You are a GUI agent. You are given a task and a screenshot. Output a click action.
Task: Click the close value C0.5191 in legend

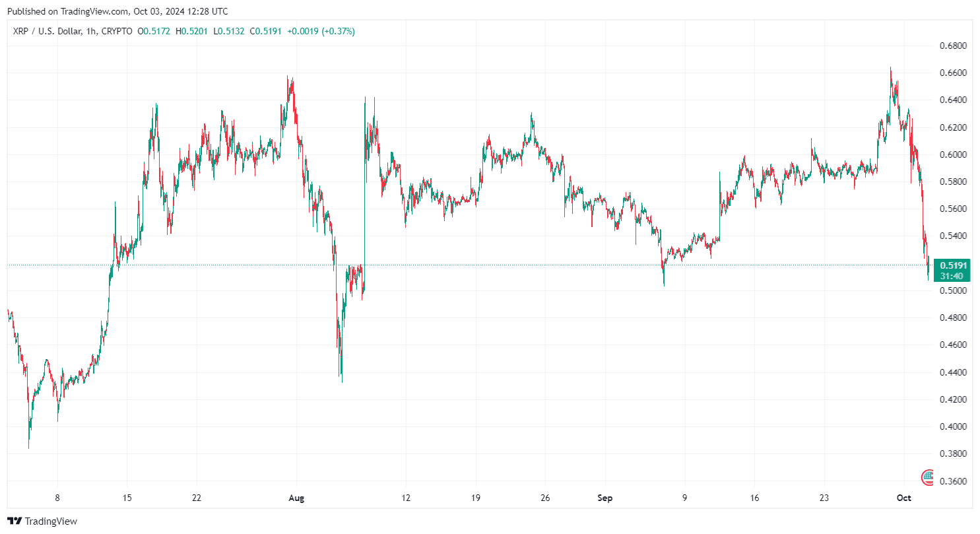(267, 31)
